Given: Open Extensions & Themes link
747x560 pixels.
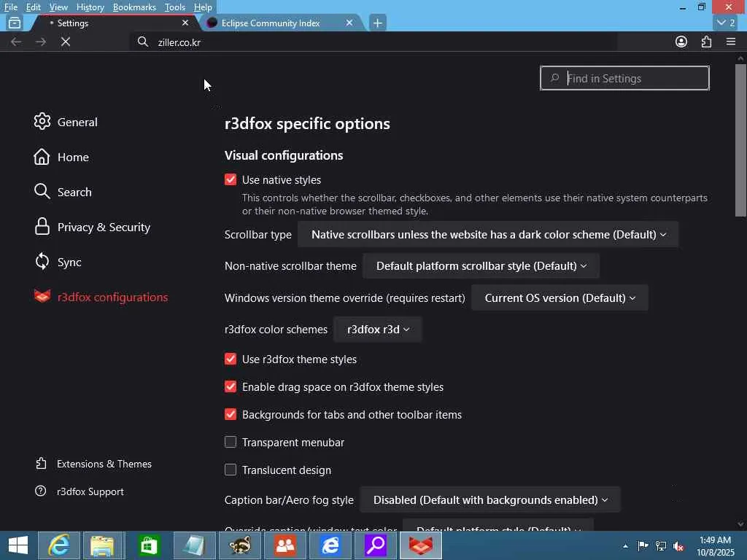Looking at the screenshot, I should pyautogui.click(x=104, y=464).
